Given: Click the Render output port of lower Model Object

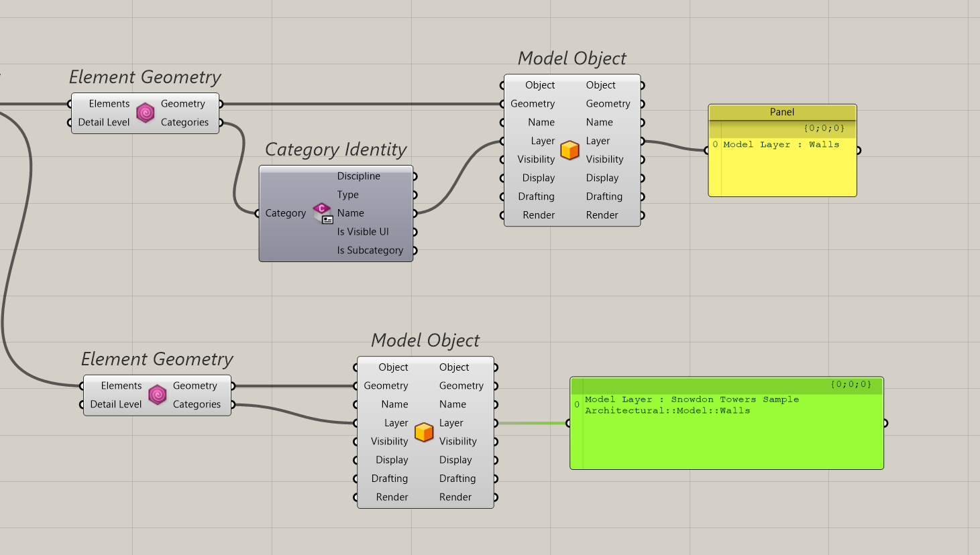Looking at the screenshot, I should (x=496, y=497).
